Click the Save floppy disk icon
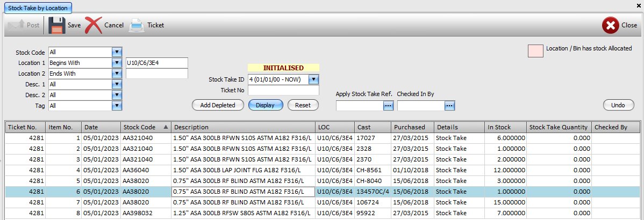The height and width of the screenshot is (220, 644). (57, 25)
